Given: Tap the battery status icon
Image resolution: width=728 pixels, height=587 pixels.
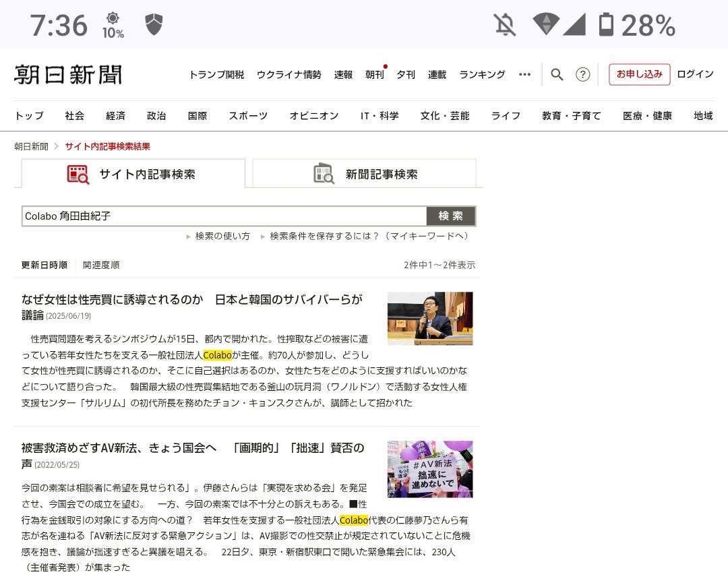Looking at the screenshot, I should 606,24.
